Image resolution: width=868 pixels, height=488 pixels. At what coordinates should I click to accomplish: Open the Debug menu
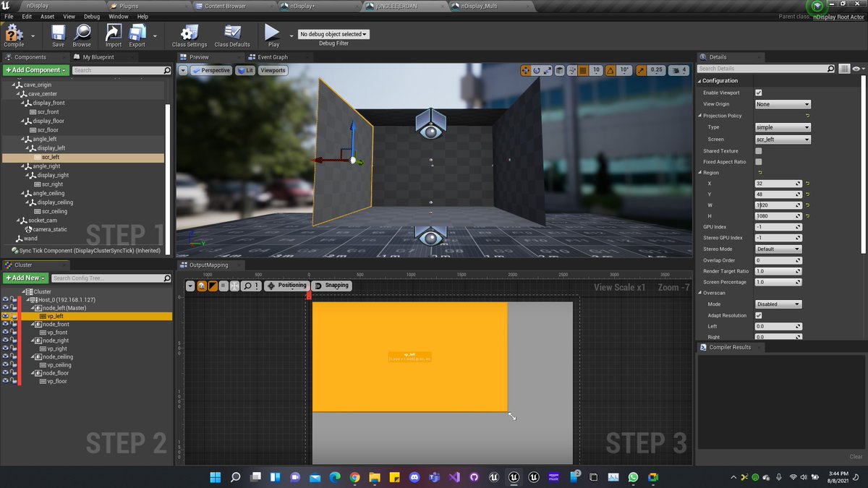tap(92, 16)
